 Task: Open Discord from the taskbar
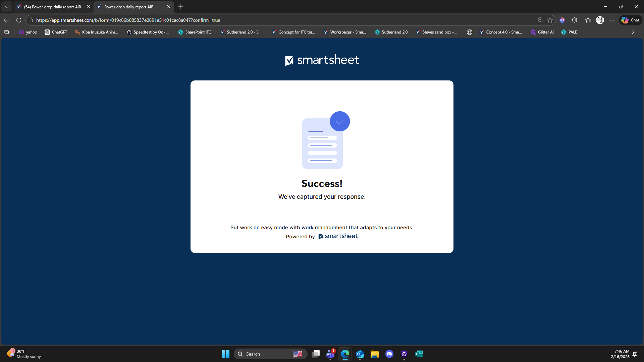coord(389,354)
